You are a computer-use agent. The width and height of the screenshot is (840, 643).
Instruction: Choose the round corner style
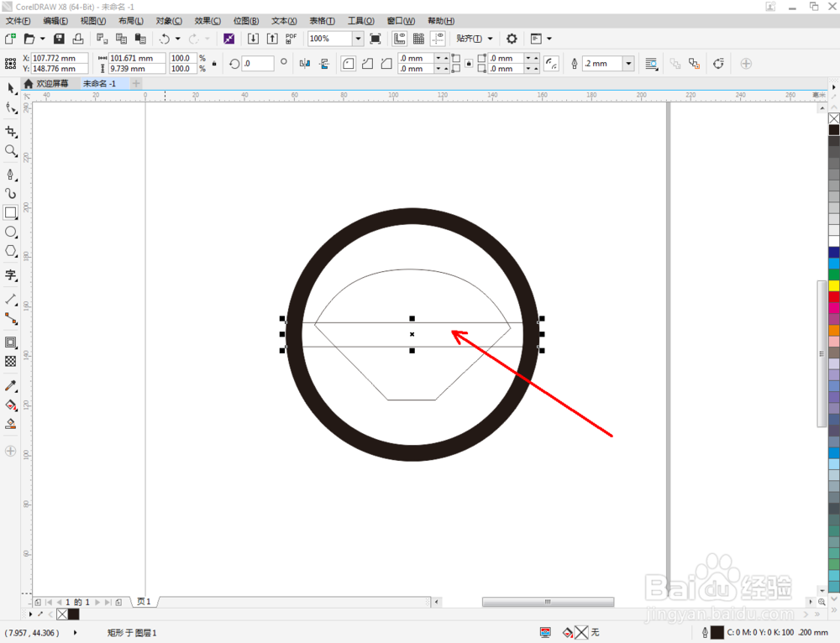pos(349,64)
